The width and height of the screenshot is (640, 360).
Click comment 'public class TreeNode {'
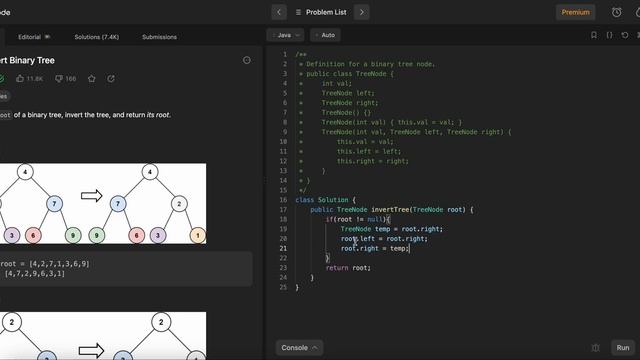tap(350, 74)
